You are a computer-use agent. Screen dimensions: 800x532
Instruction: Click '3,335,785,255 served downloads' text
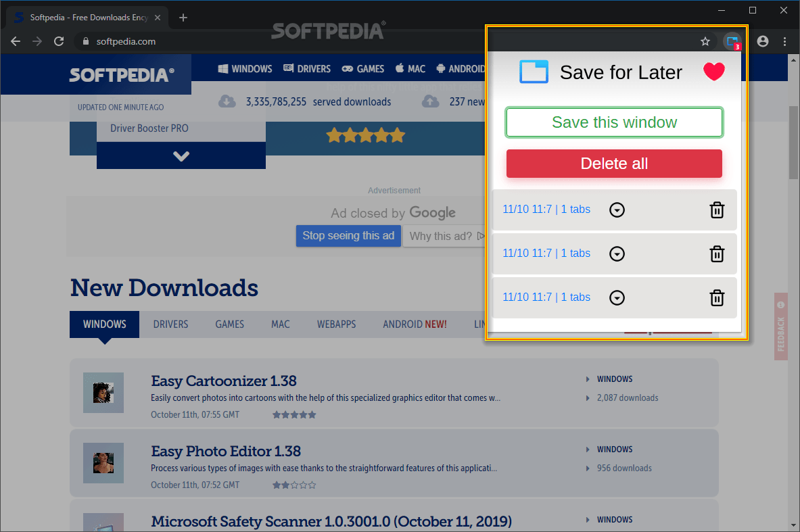[319, 102]
